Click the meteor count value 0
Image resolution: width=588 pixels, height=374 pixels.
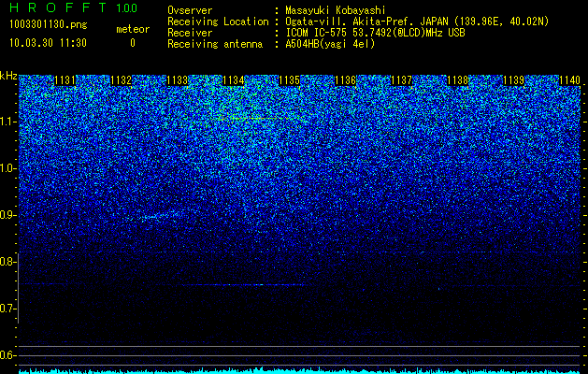click(133, 43)
